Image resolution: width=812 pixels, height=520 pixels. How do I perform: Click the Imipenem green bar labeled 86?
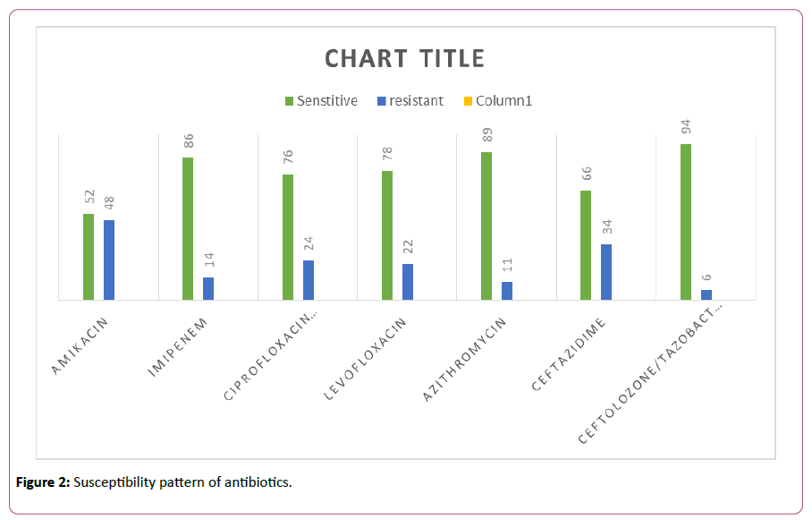188,228
